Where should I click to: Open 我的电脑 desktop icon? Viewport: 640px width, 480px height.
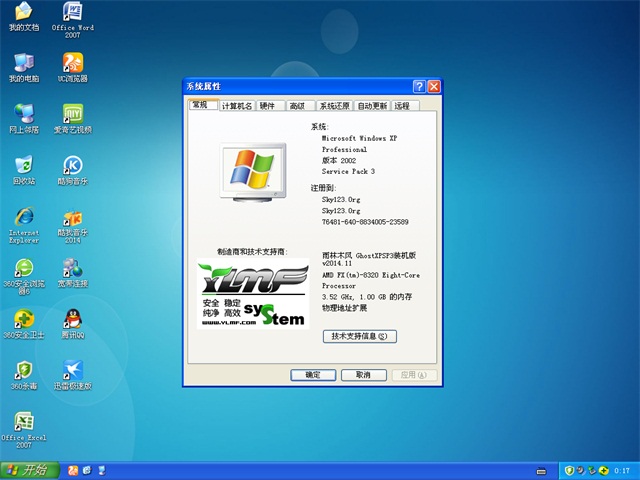(x=23, y=62)
